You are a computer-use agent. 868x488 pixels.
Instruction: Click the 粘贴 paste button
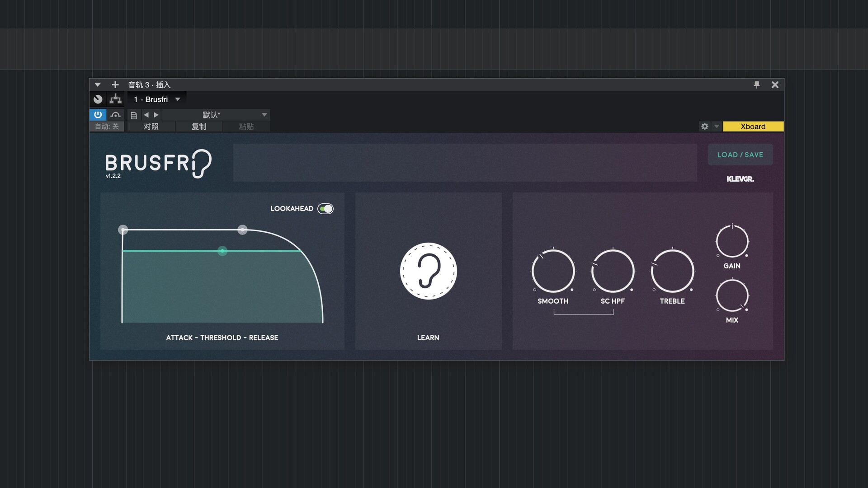(x=246, y=127)
